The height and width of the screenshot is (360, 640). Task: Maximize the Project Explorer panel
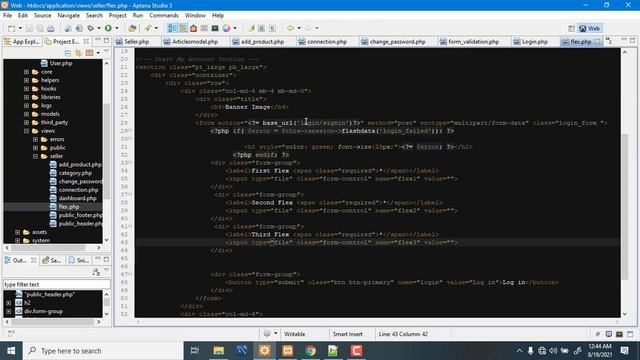click(x=107, y=41)
